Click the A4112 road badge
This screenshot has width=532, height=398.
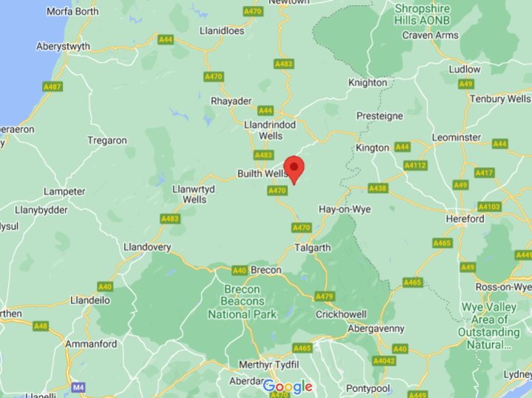tap(415, 166)
